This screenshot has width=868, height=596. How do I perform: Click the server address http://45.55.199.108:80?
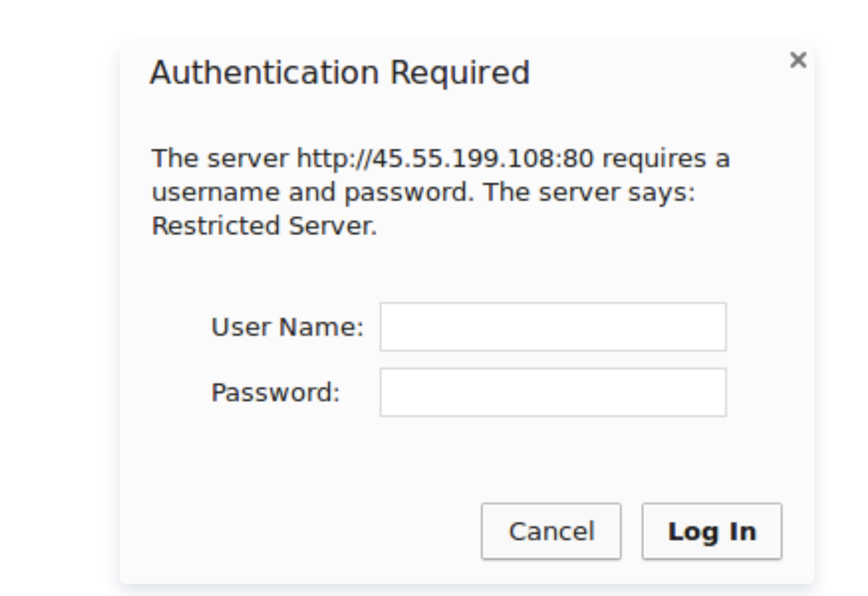(x=445, y=158)
